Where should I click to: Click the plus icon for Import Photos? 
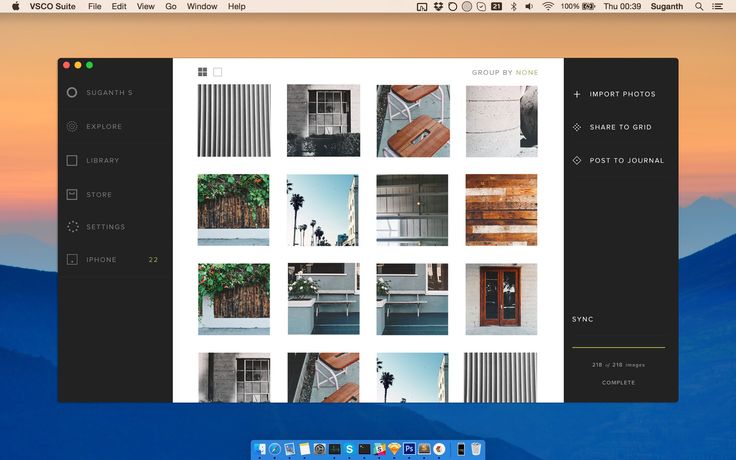point(577,94)
